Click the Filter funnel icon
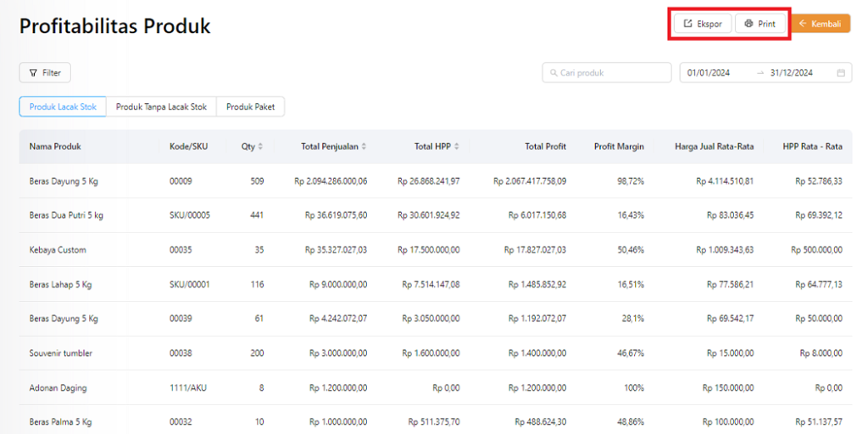 pos(33,73)
